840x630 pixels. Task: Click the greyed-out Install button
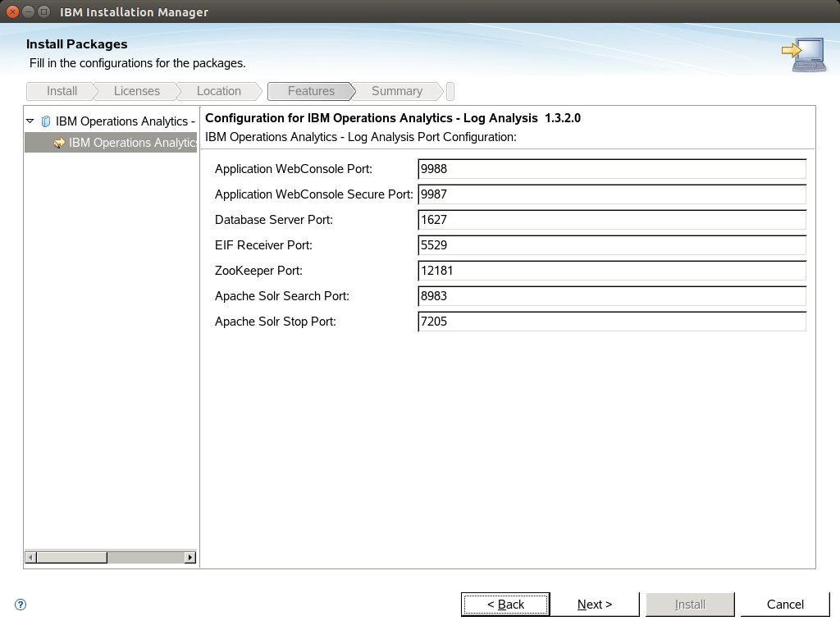tap(690, 605)
